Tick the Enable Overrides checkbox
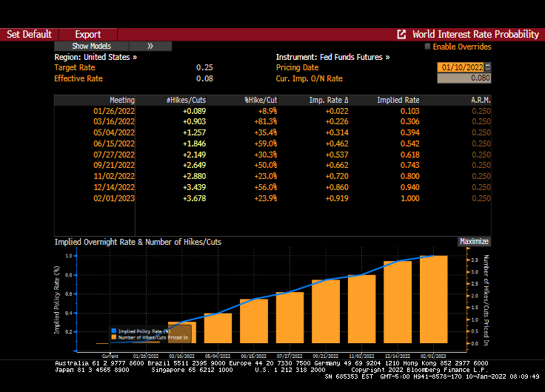This screenshot has height=392, width=545. coord(427,47)
